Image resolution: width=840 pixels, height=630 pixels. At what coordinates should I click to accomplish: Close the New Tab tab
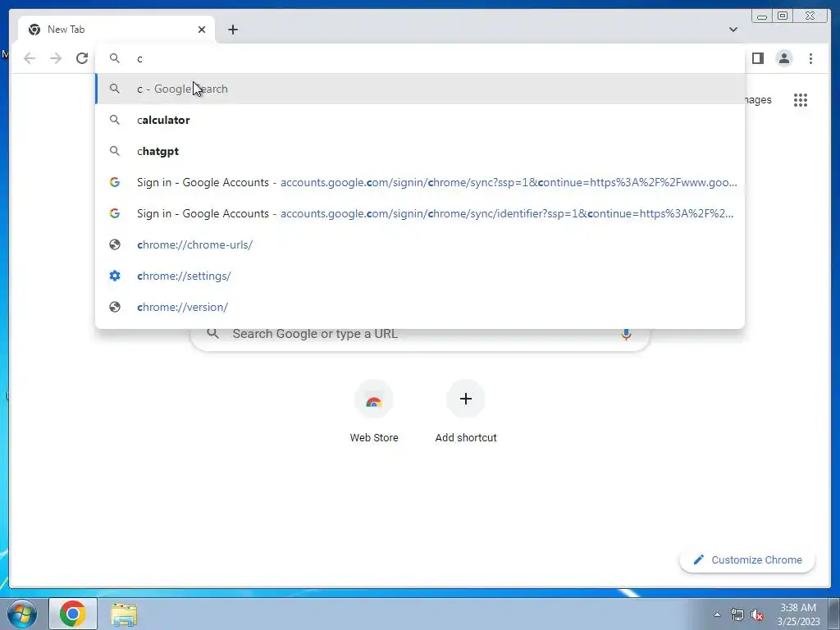pyautogui.click(x=202, y=30)
